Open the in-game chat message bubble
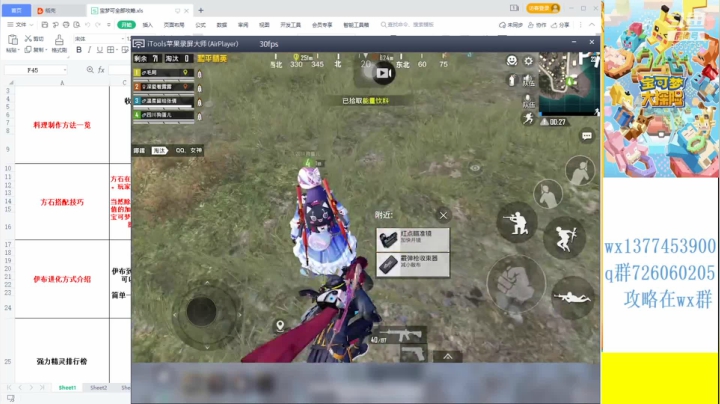The image size is (720, 404). [x=586, y=136]
